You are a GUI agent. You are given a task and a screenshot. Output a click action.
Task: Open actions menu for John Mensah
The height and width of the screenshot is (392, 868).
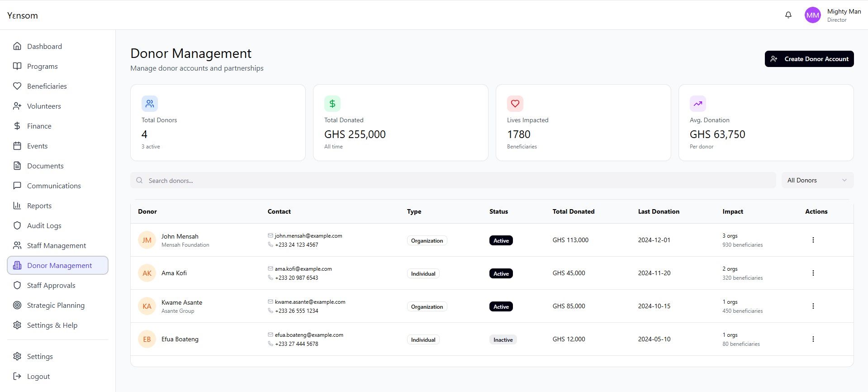[813, 240]
